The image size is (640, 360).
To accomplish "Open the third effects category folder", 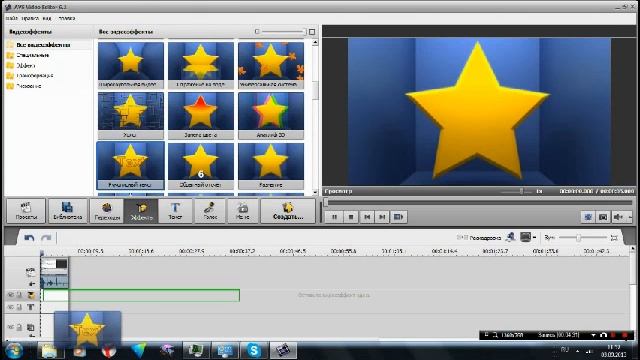I will point(26,65).
